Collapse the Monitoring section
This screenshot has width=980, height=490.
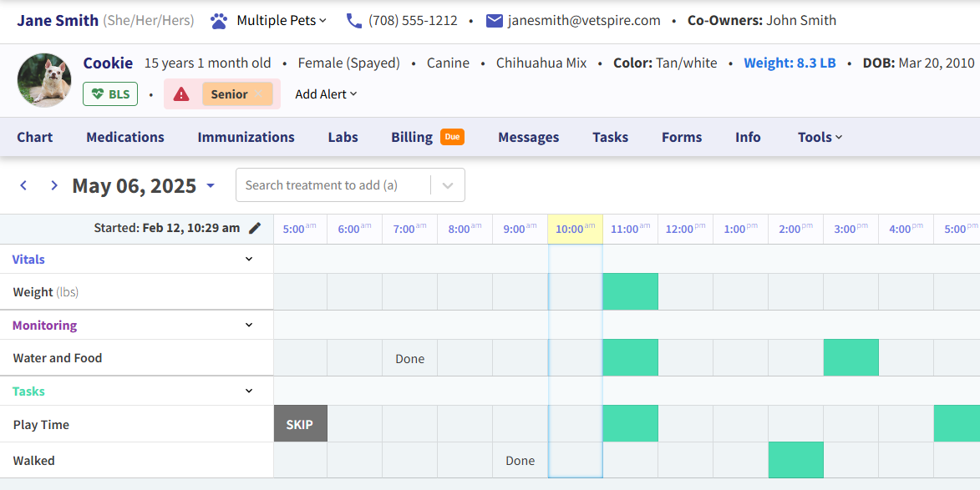[248, 325]
